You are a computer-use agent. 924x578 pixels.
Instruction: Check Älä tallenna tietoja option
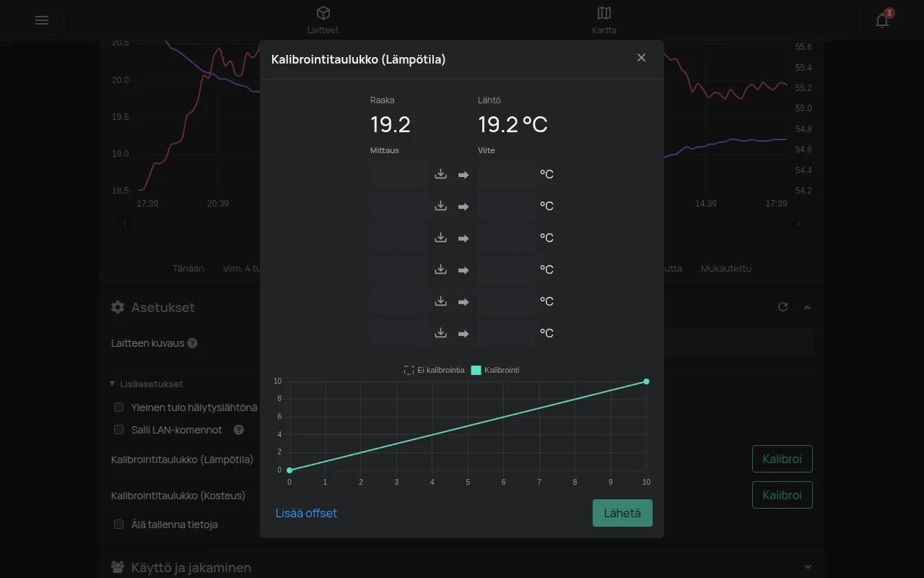(x=119, y=525)
